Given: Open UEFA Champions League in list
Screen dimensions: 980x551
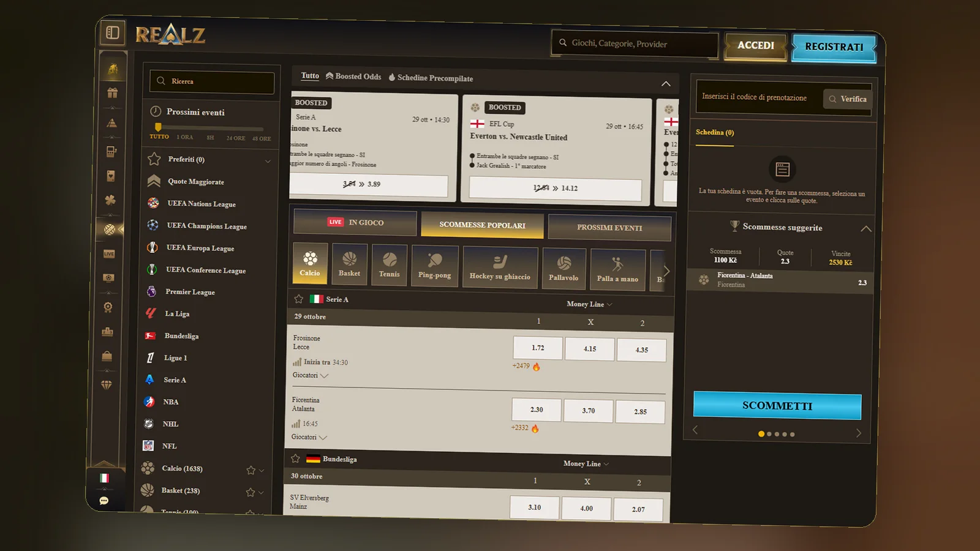Looking at the screenshot, I should 206,226.
